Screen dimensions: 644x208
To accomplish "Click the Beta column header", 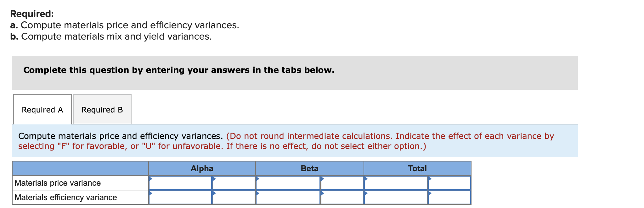I will coord(309,168).
